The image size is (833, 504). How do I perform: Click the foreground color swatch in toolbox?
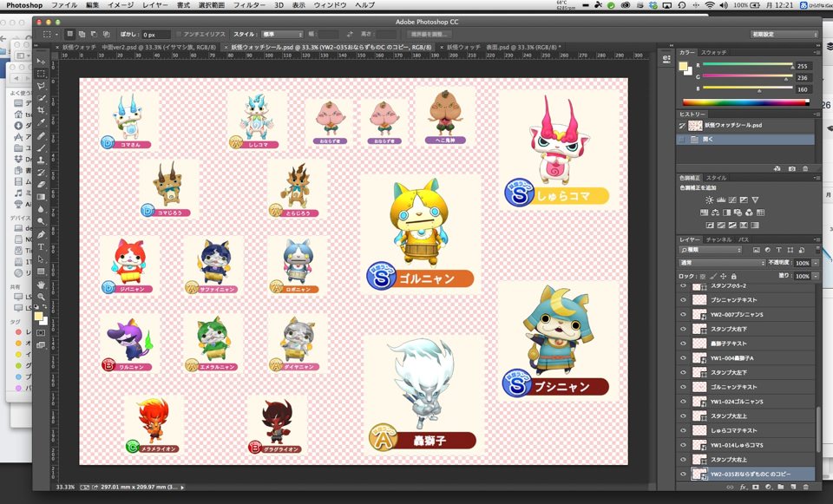pos(38,317)
